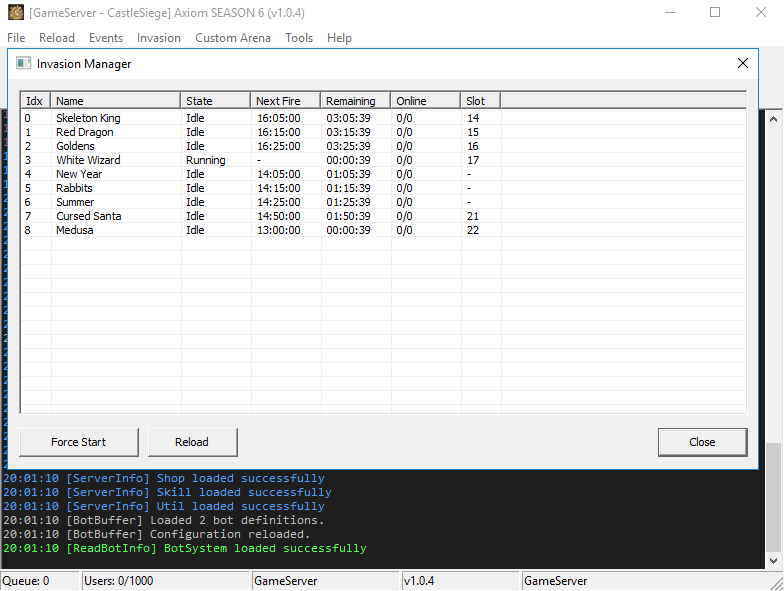Viewport: 784px width, 591px height.
Task: Sort by the Next Fire column header
Action: (286, 100)
